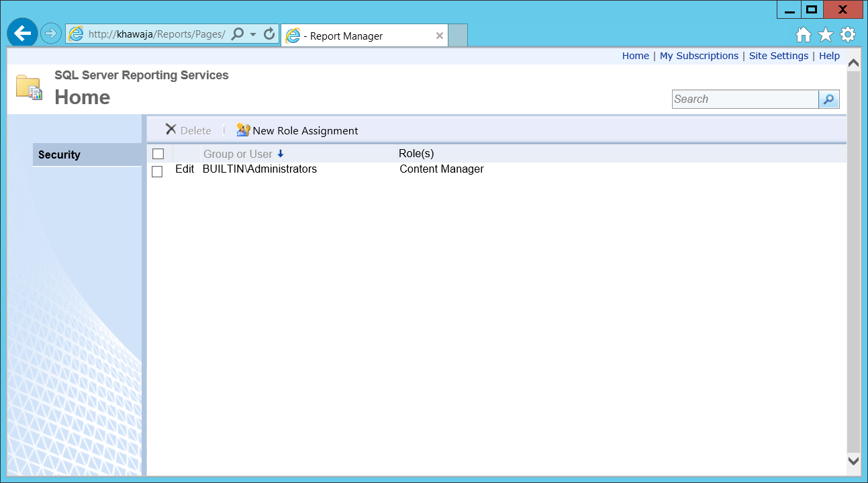Click the Internet Explorer page icon in address bar

pyautogui.click(x=76, y=34)
